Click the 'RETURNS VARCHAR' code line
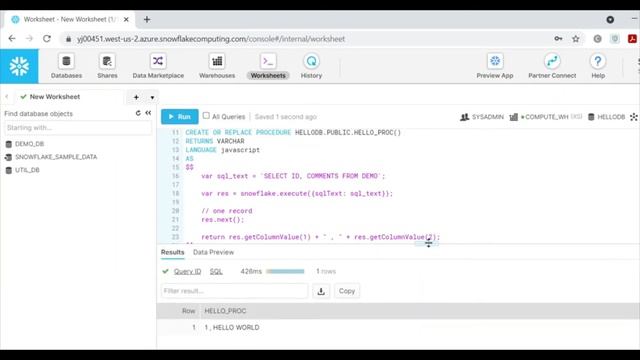 coord(215,141)
